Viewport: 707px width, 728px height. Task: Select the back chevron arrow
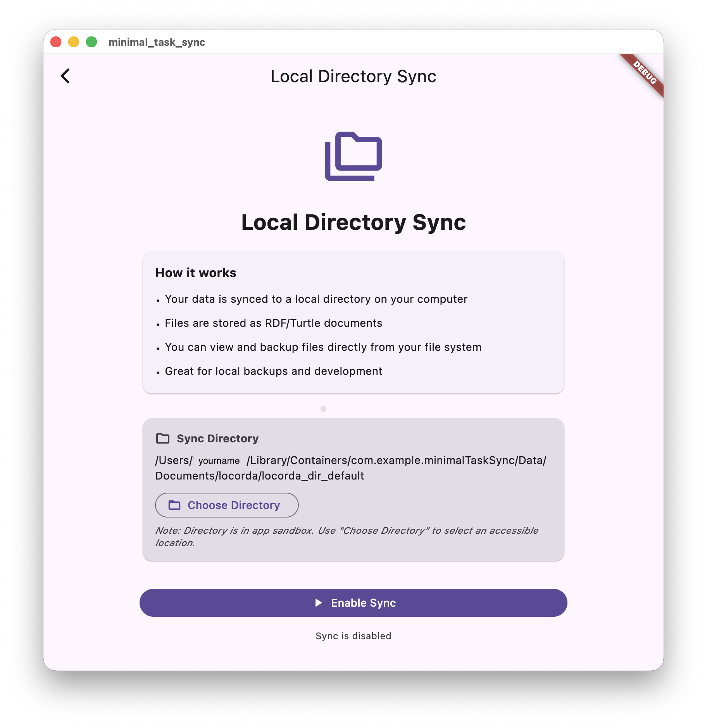tap(65, 76)
